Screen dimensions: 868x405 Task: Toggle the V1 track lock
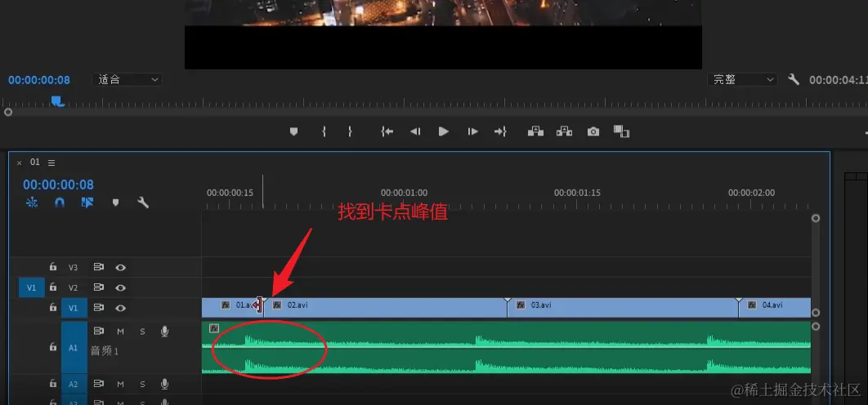53,308
